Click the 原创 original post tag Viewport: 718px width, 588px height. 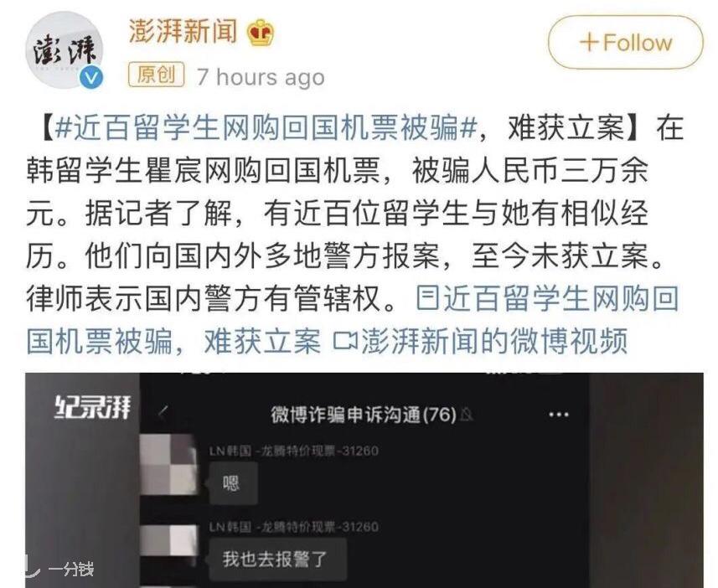coord(156,75)
